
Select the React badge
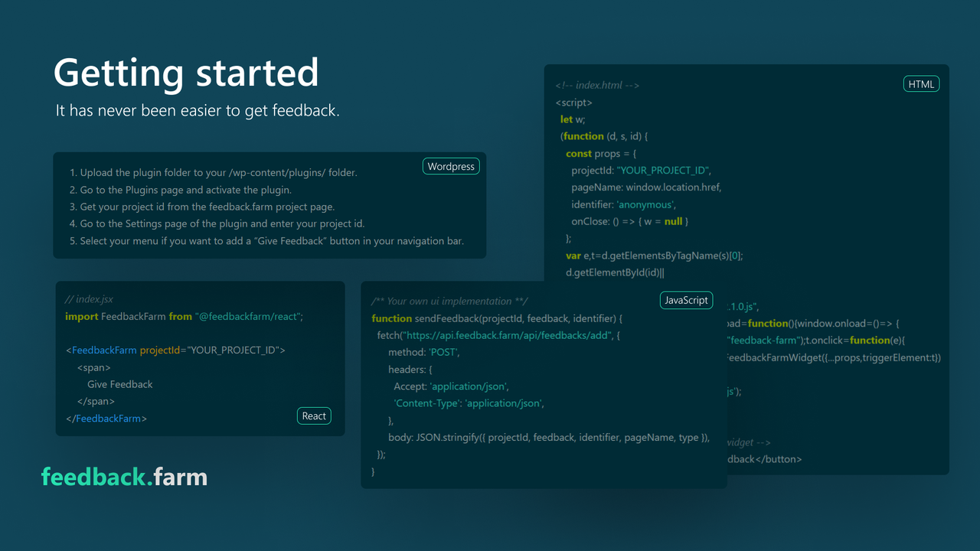click(314, 416)
